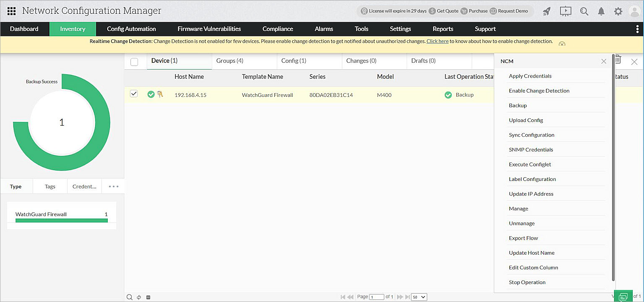Image resolution: width=644 pixels, height=302 pixels.
Task: Expand the three-dot filter menu beside Credentials
Action: point(113,186)
